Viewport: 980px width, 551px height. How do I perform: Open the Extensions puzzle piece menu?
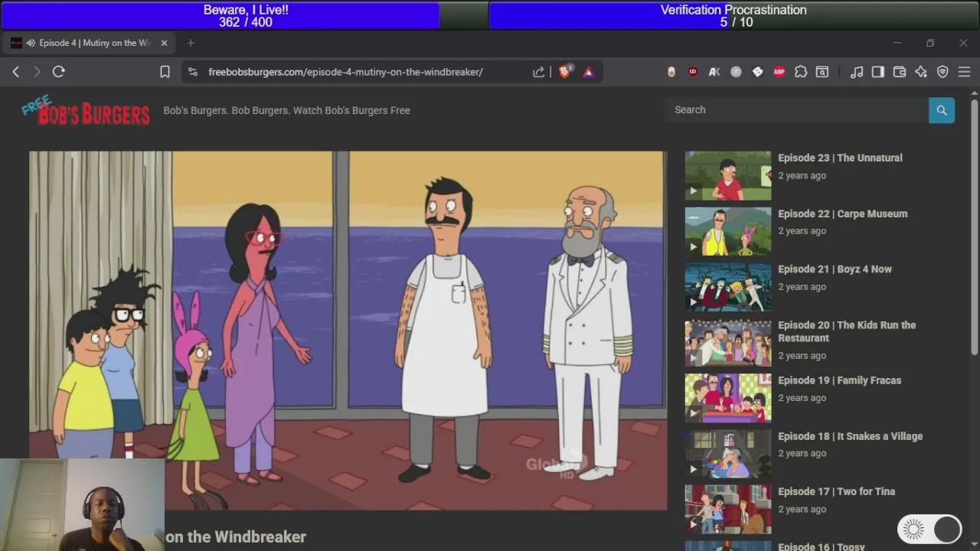click(x=801, y=72)
